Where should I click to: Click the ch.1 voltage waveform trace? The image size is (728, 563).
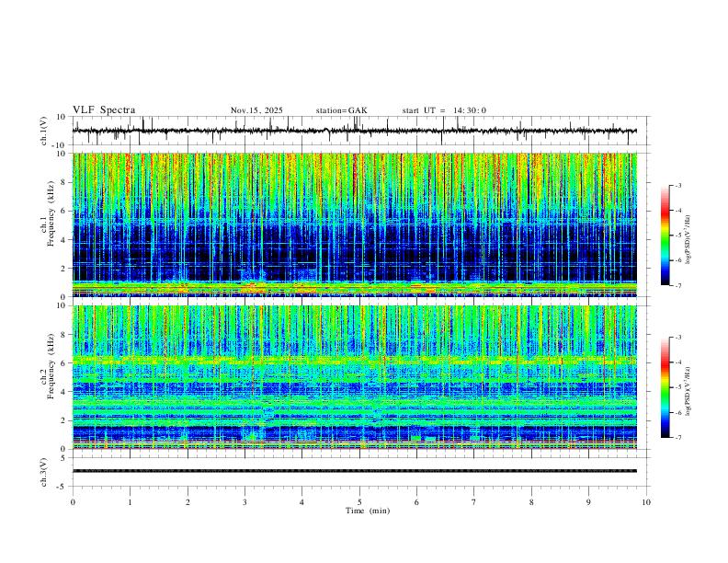pos(355,131)
